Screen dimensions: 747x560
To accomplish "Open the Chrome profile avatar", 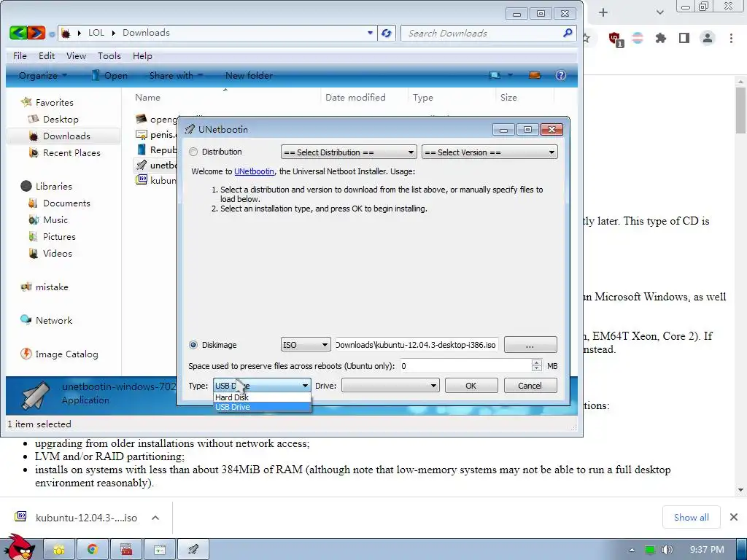I will click(x=708, y=38).
